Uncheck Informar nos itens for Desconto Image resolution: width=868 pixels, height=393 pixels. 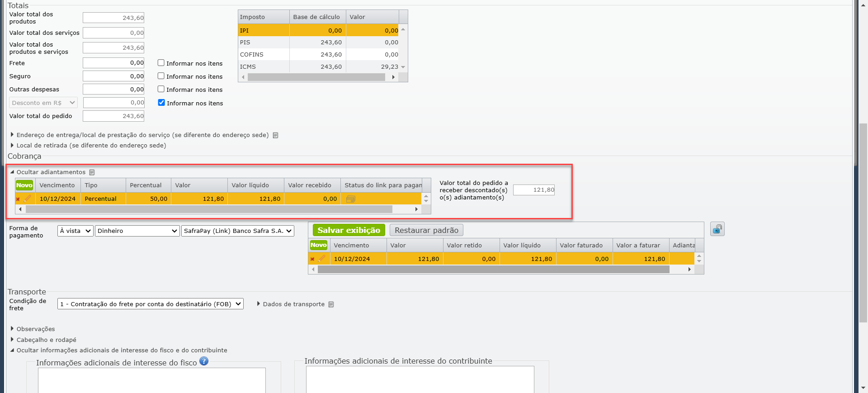click(x=161, y=103)
